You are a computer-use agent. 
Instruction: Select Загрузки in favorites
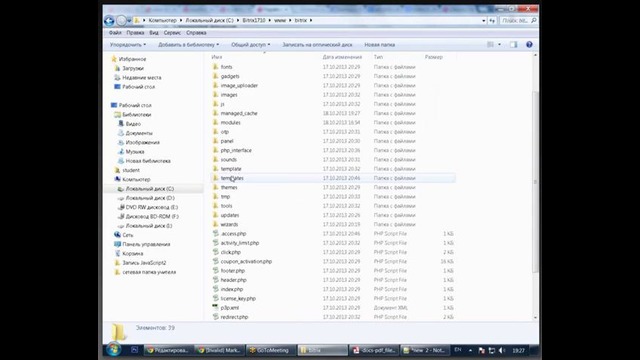click(x=133, y=68)
